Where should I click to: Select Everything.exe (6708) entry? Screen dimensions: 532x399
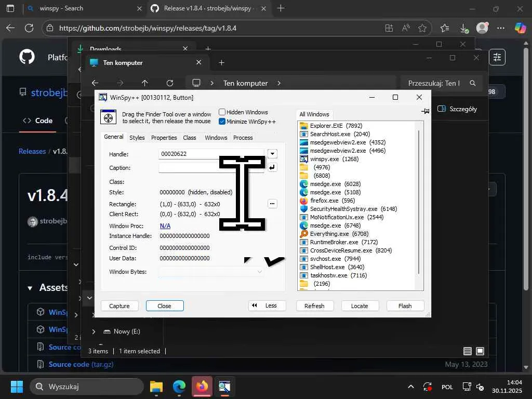(x=334, y=234)
